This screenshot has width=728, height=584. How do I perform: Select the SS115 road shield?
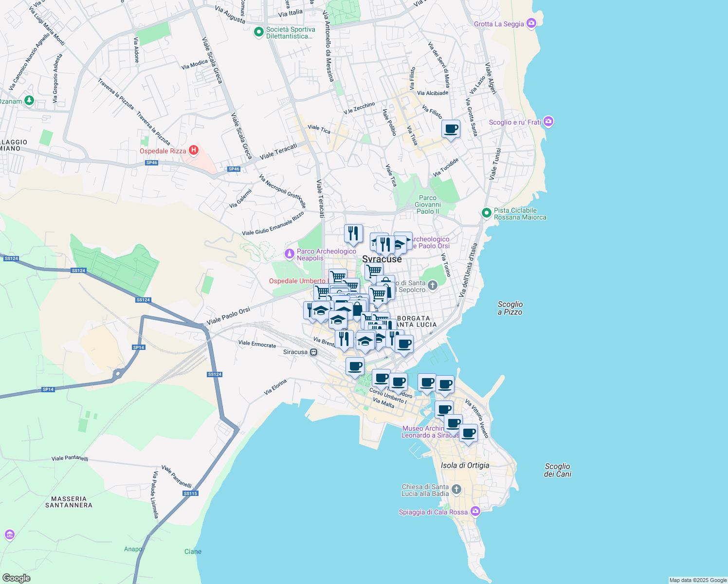190,493
